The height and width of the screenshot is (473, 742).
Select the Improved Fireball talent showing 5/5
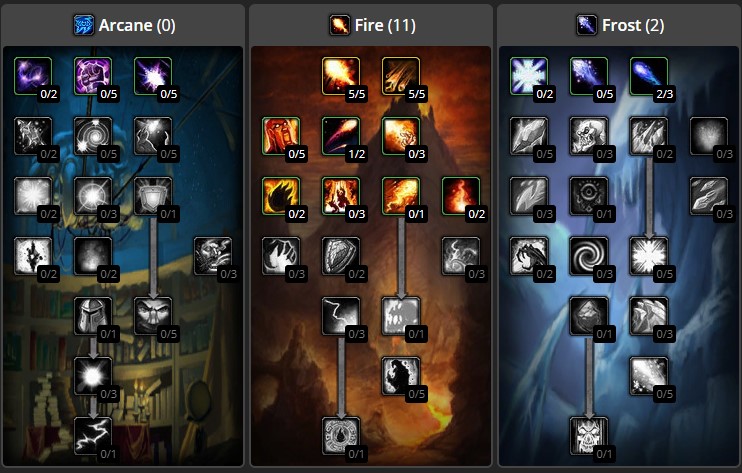[341, 76]
